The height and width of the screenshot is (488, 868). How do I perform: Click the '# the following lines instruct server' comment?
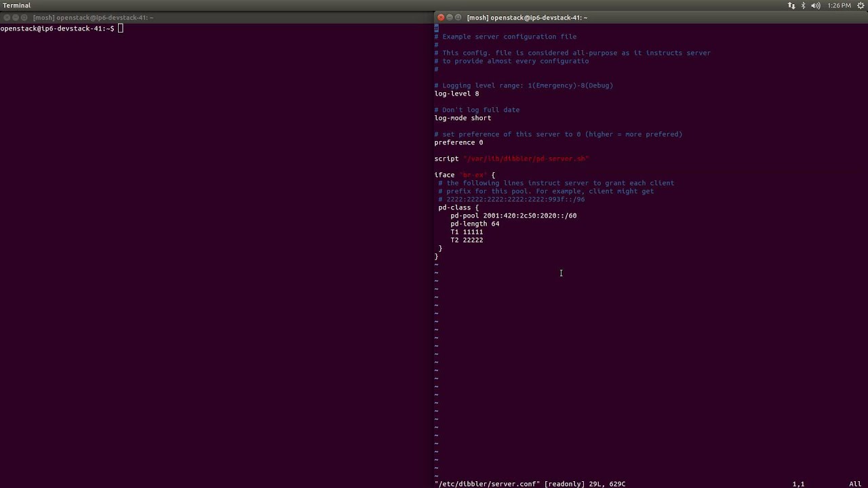(556, 183)
